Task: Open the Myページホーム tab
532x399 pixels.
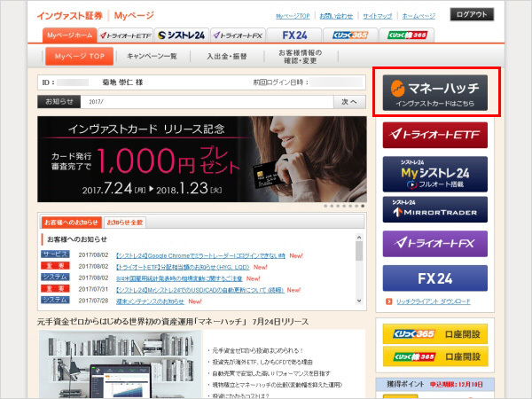Action: click(69, 35)
